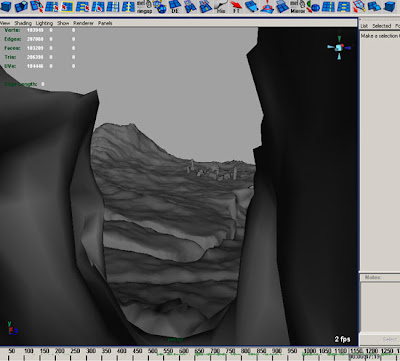Click the 'Make a selection' message text
Image resolution: width=400 pixels, height=361 pixels.
(x=379, y=36)
